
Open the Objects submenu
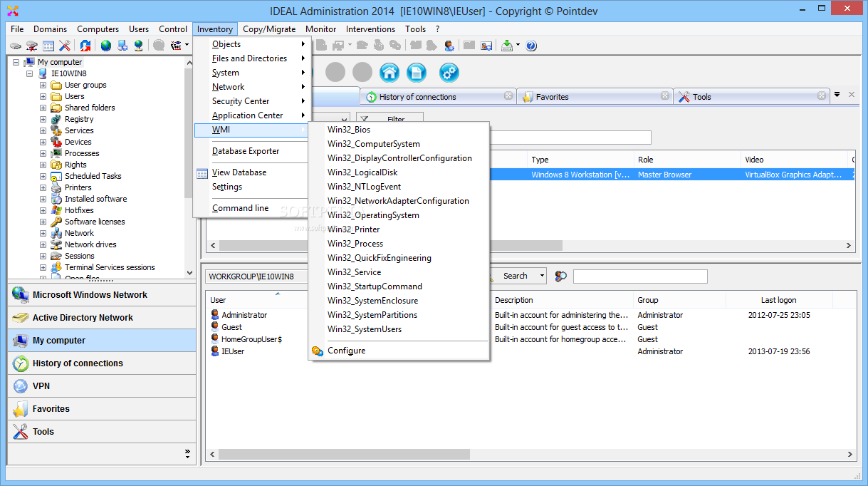tap(252, 44)
